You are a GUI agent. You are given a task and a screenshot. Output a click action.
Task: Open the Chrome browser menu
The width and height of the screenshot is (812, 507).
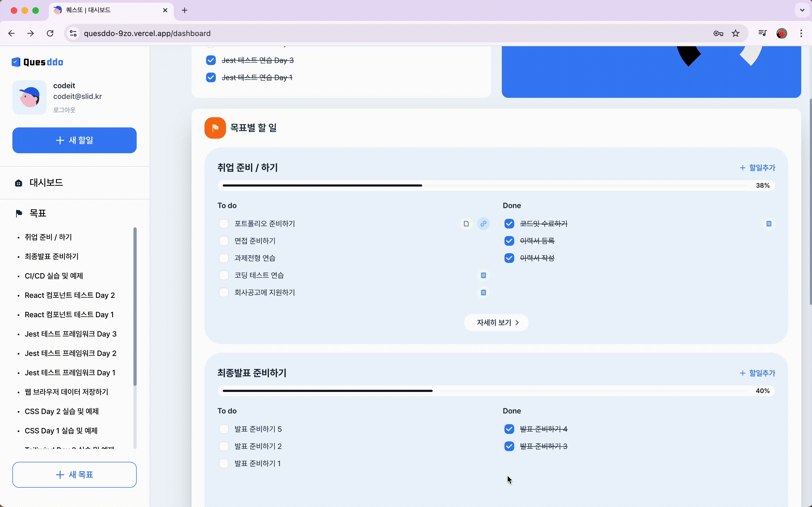point(801,33)
